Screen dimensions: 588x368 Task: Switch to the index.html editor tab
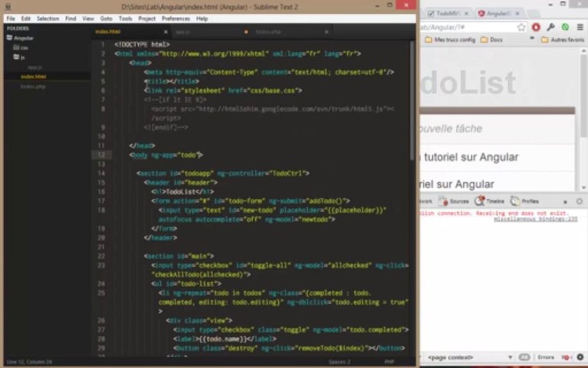pyautogui.click(x=128, y=32)
